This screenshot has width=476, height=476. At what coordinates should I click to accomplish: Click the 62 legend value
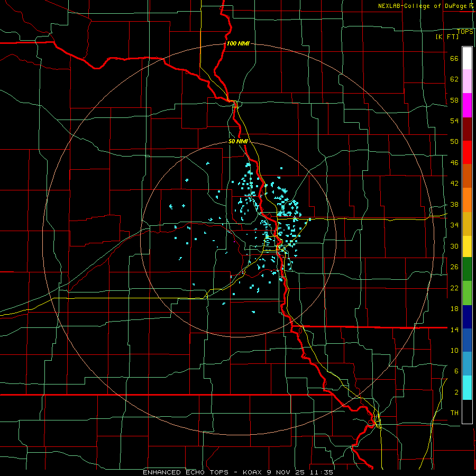[x=454, y=79]
